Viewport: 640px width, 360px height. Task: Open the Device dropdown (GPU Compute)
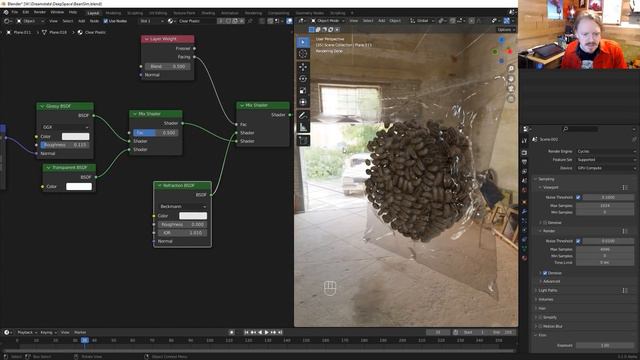click(x=606, y=168)
